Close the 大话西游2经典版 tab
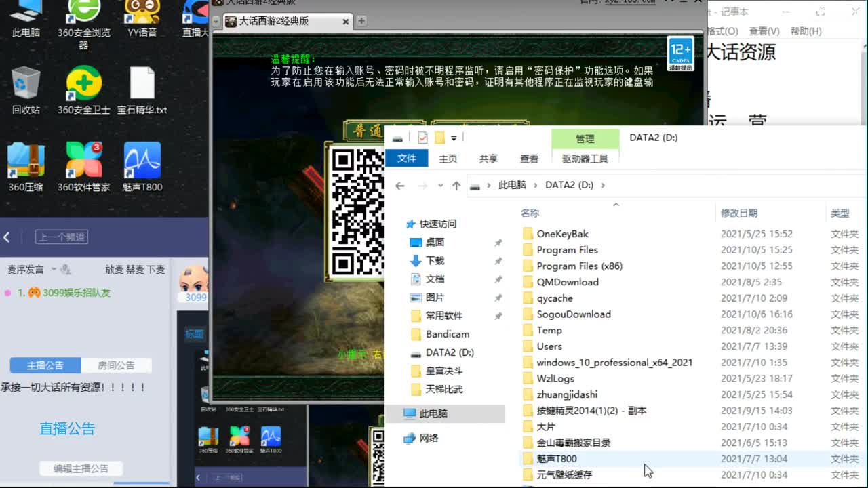The image size is (868, 488). click(x=346, y=22)
